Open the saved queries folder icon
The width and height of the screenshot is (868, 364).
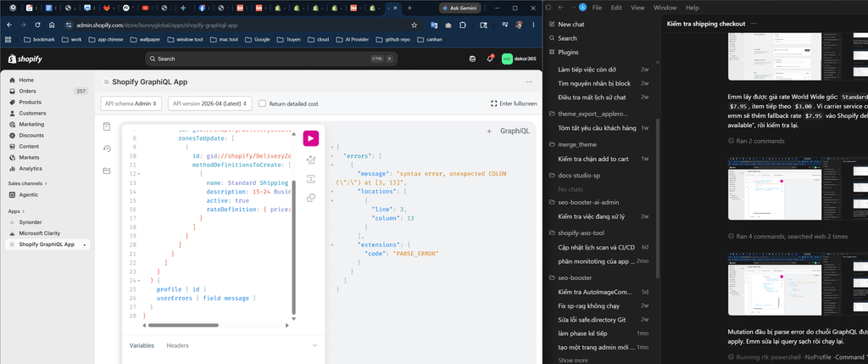[x=107, y=170]
